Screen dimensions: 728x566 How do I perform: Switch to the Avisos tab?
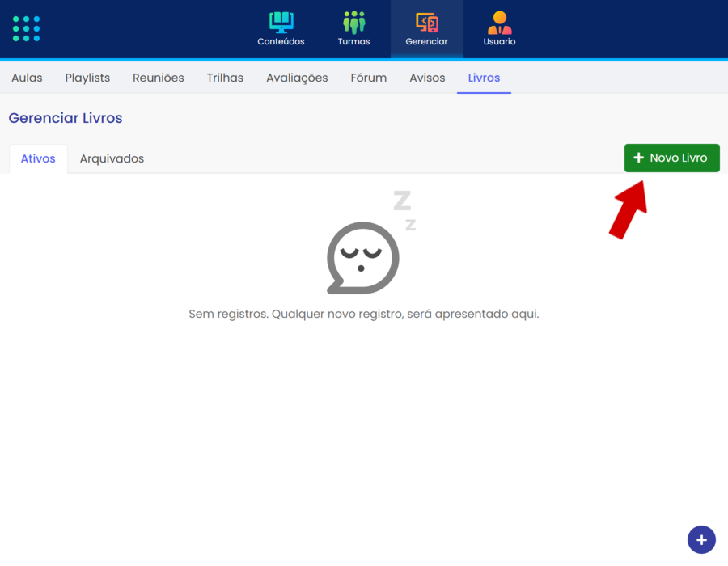[x=427, y=78]
